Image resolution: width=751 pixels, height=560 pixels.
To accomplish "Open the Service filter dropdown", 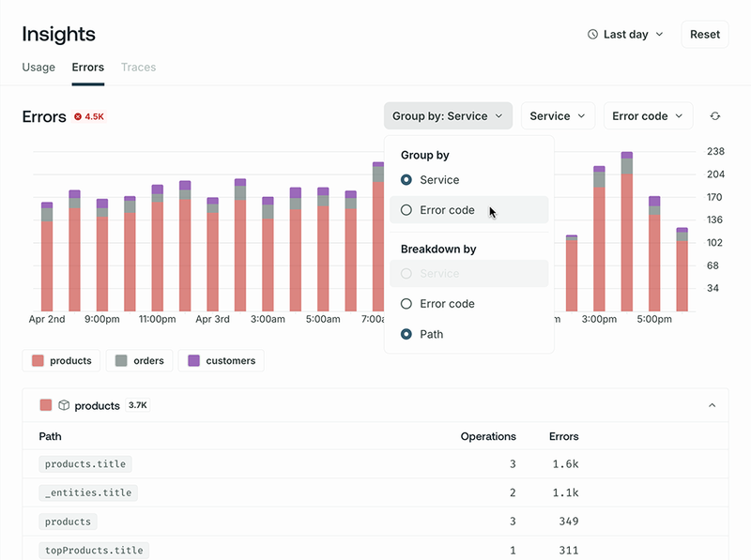I will [x=558, y=116].
